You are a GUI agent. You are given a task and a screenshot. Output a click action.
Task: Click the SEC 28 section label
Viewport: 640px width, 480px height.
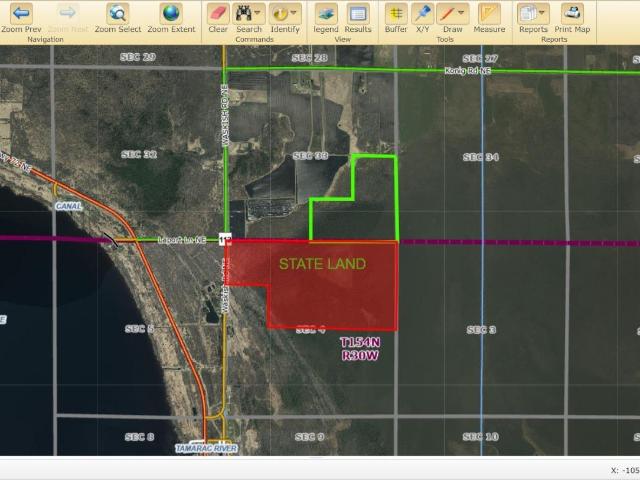(x=310, y=58)
